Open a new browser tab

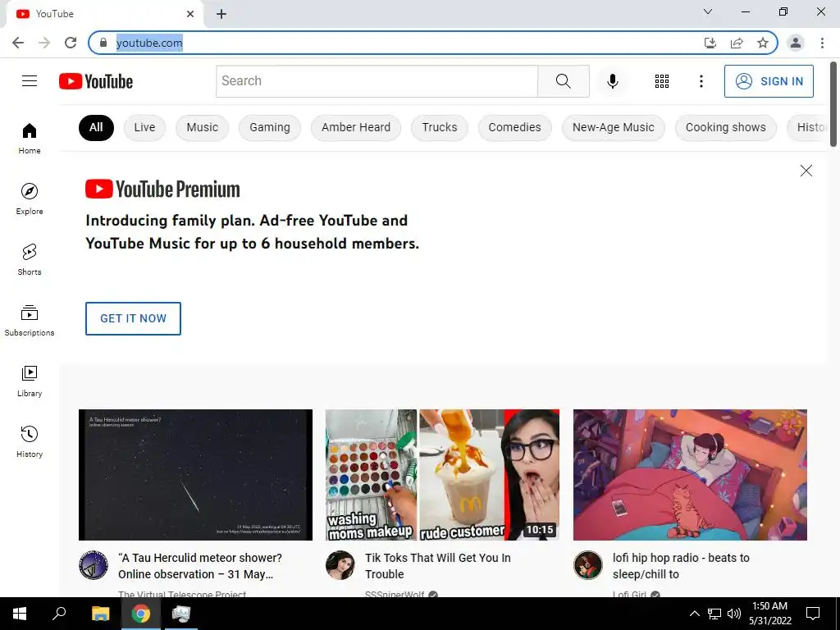point(221,14)
